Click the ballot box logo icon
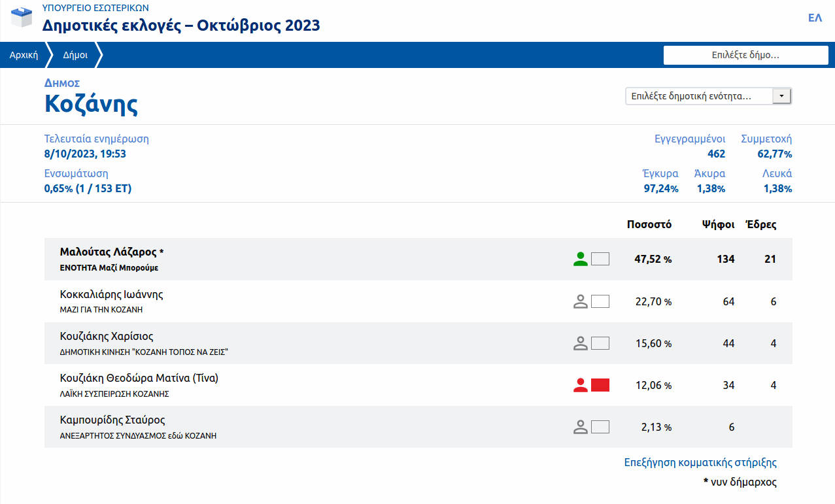835x504 pixels. (x=22, y=17)
